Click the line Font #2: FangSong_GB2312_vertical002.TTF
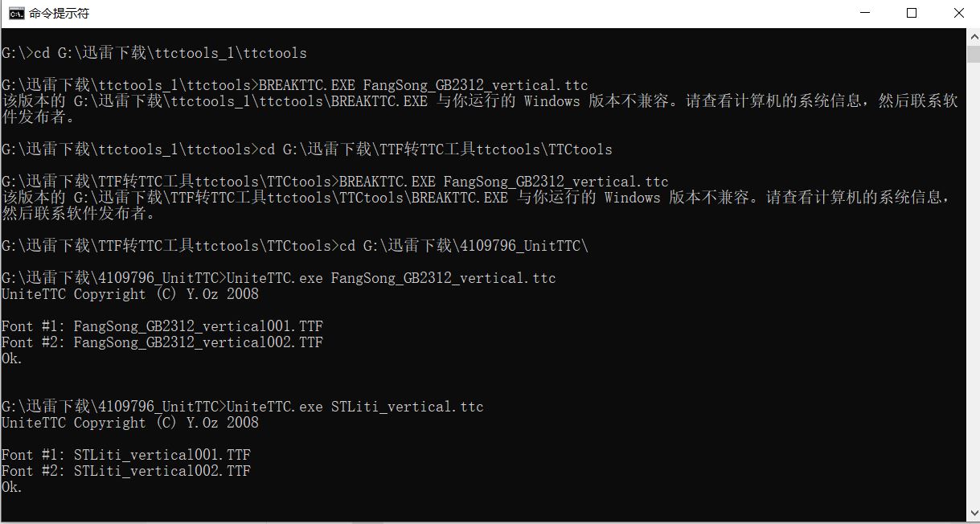The height and width of the screenshot is (524, 980). 161,342
